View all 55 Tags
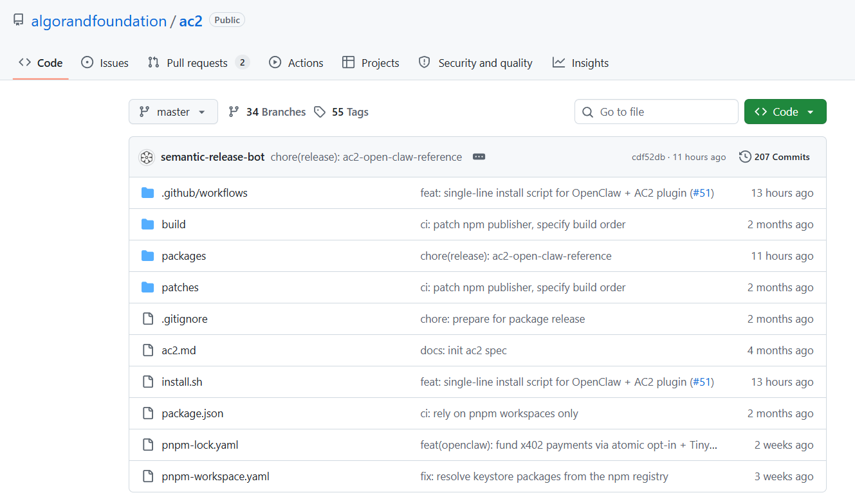 [x=341, y=112]
